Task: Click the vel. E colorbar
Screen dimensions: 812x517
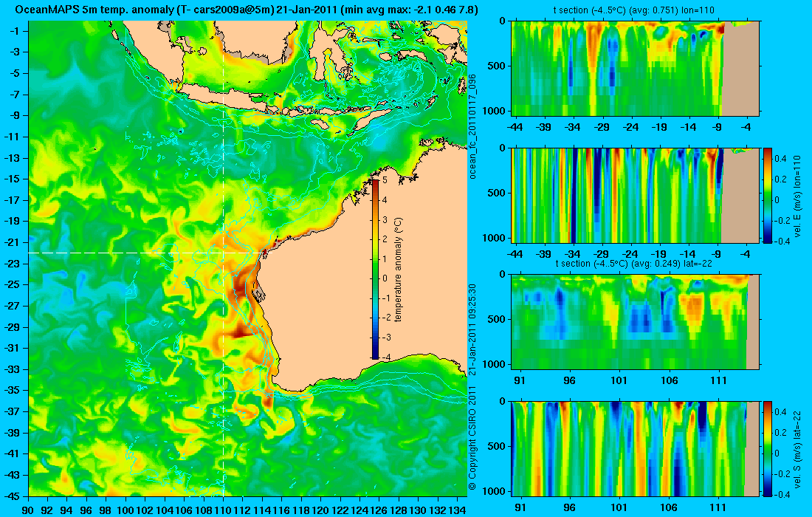Action: 767,195
